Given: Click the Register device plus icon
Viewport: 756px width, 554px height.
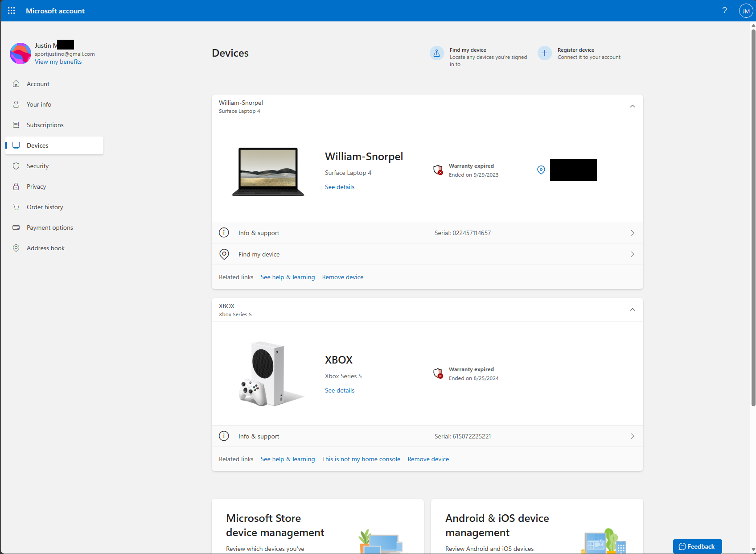Looking at the screenshot, I should click(x=545, y=53).
